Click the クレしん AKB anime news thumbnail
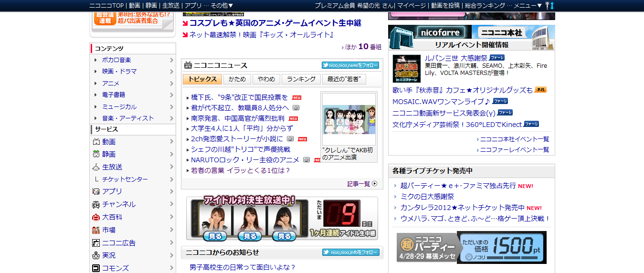Image resolution: width=644 pixels, height=273 pixels. tap(349, 119)
